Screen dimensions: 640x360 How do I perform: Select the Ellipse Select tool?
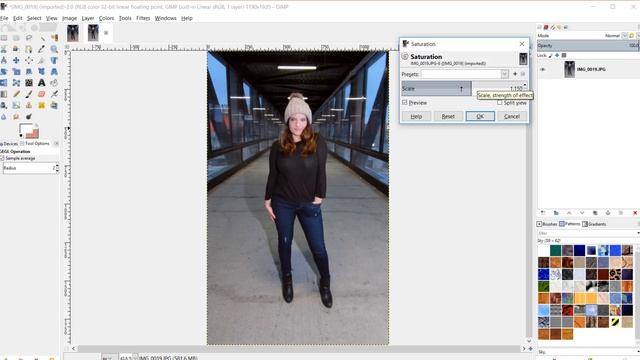click(16, 38)
